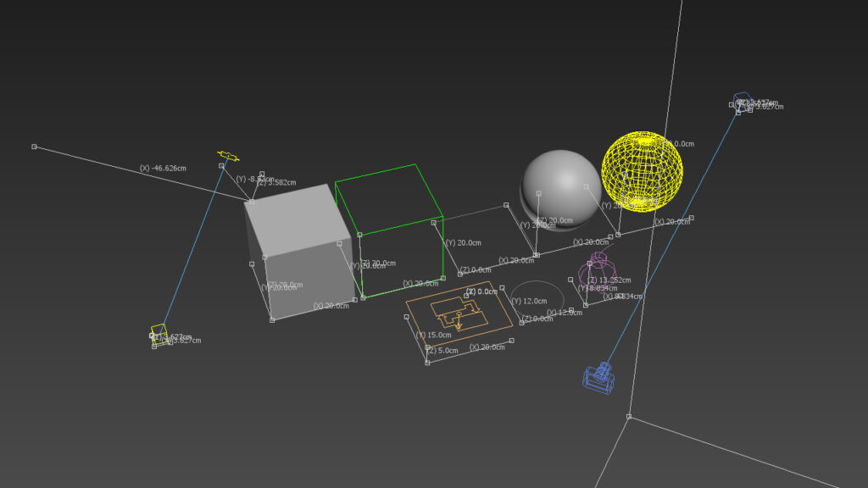The height and width of the screenshot is (488, 868).
Task: Click the solid gray sphere
Action: click(x=561, y=190)
